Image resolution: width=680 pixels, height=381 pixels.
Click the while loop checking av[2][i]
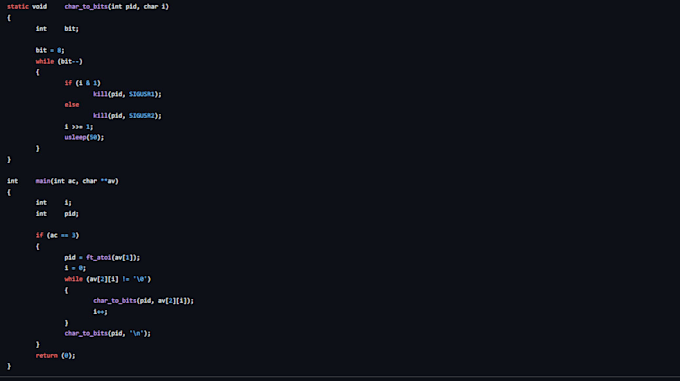[108, 279]
